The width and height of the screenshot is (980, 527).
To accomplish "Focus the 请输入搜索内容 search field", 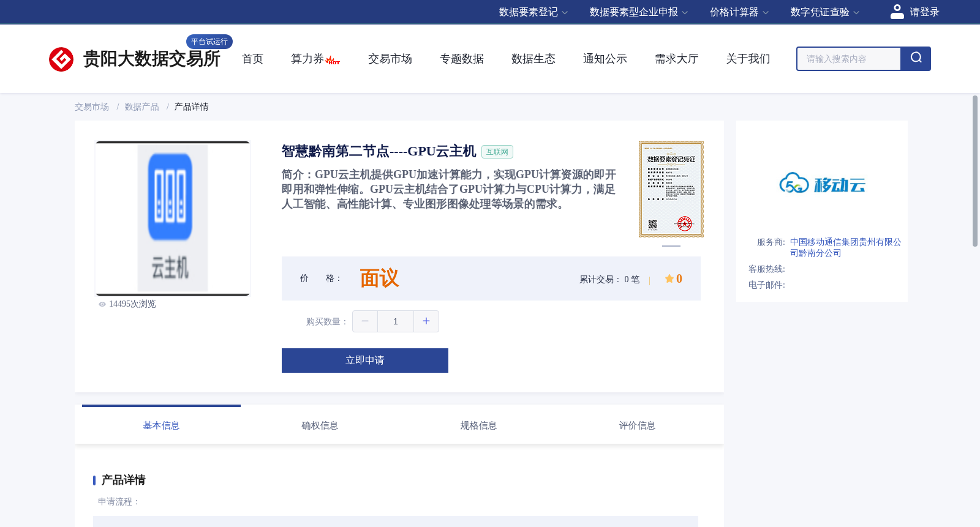I will pos(849,59).
